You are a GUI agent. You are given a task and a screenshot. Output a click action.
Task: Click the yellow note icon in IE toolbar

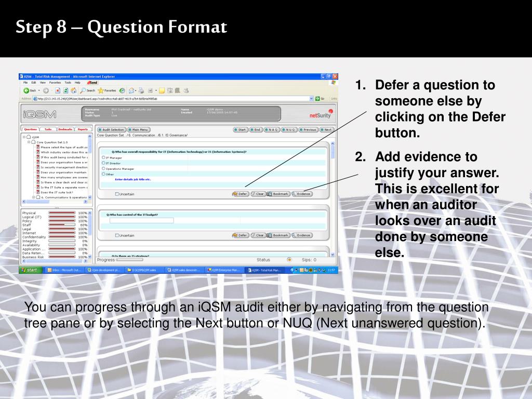[x=162, y=90]
